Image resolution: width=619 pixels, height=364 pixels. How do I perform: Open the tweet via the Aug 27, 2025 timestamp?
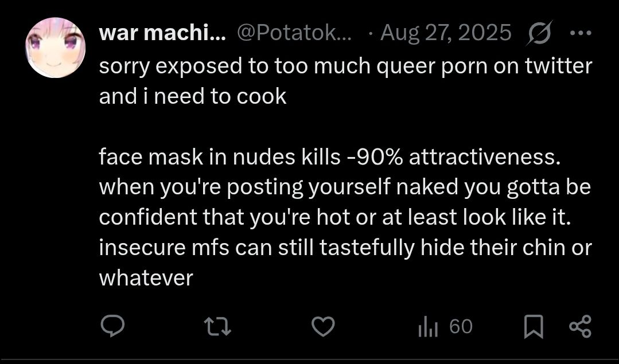pyautogui.click(x=446, y=33)
